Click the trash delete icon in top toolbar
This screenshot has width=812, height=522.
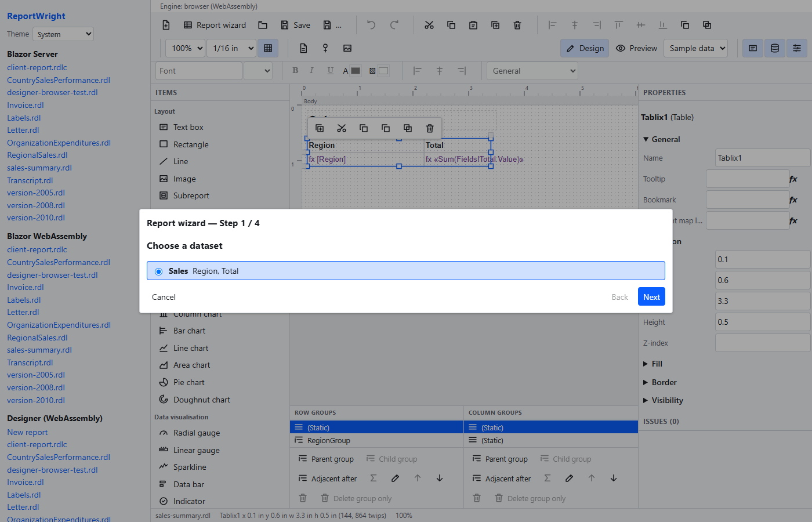(x=517, y=25)
